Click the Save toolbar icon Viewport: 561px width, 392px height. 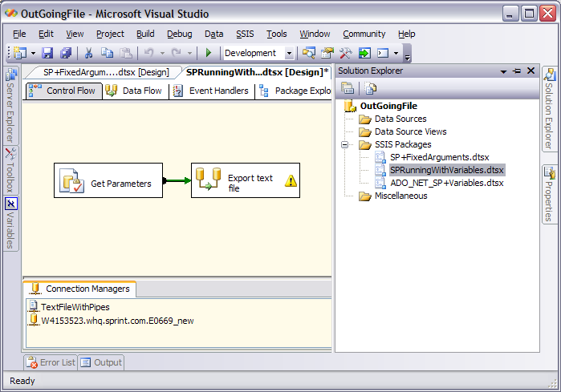pyautogui.click(x=47, y=53)
